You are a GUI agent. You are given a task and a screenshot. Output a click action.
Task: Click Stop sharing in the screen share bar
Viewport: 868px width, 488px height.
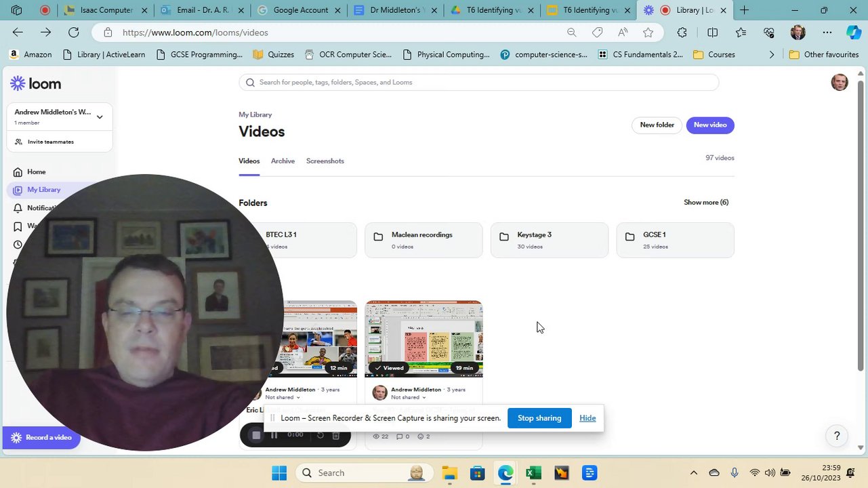(x=539, y=418)
